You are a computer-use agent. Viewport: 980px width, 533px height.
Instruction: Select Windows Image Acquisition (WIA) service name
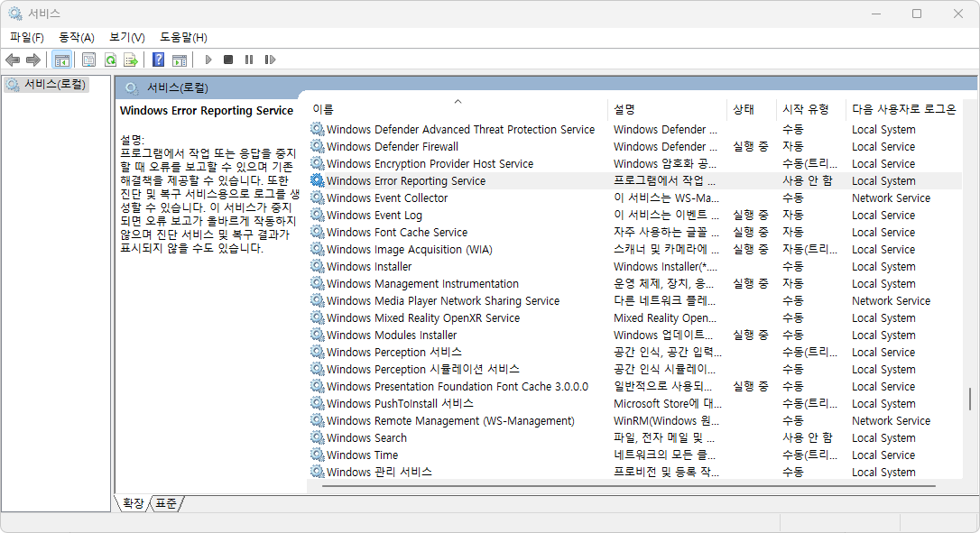(410, 249)
